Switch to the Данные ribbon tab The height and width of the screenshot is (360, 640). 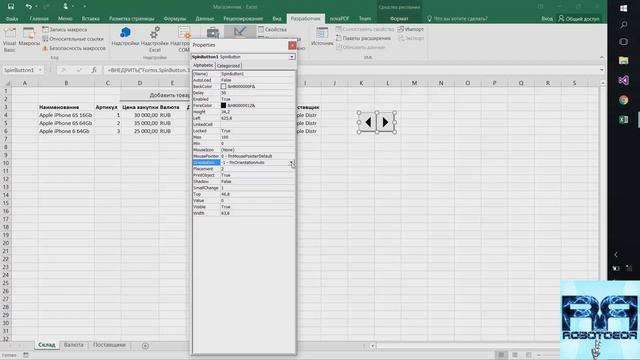pos(204,19)
